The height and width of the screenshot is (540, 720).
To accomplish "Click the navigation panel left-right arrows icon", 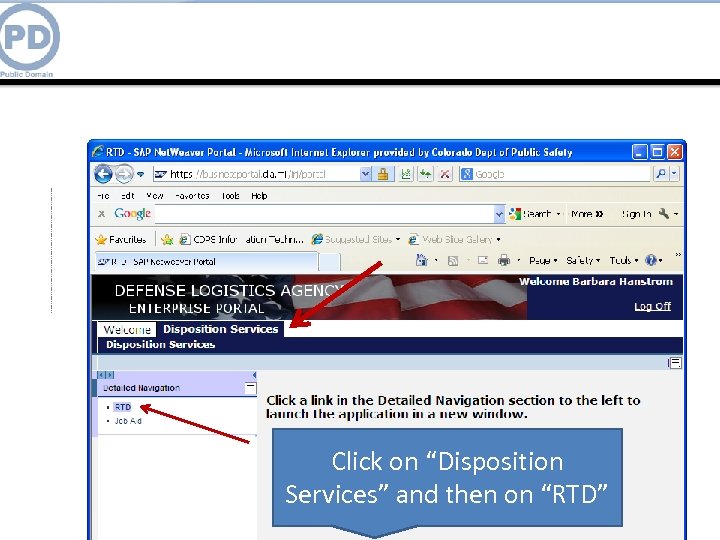I will click(106, 375).
